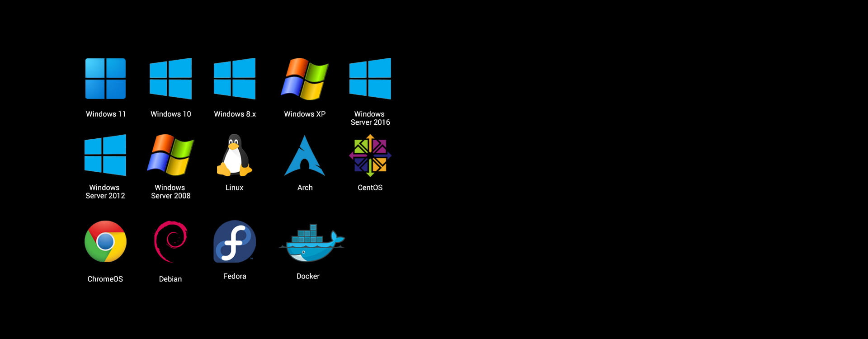Open the Fedora logo icon

pyautogui.click(x=235, y=241)
